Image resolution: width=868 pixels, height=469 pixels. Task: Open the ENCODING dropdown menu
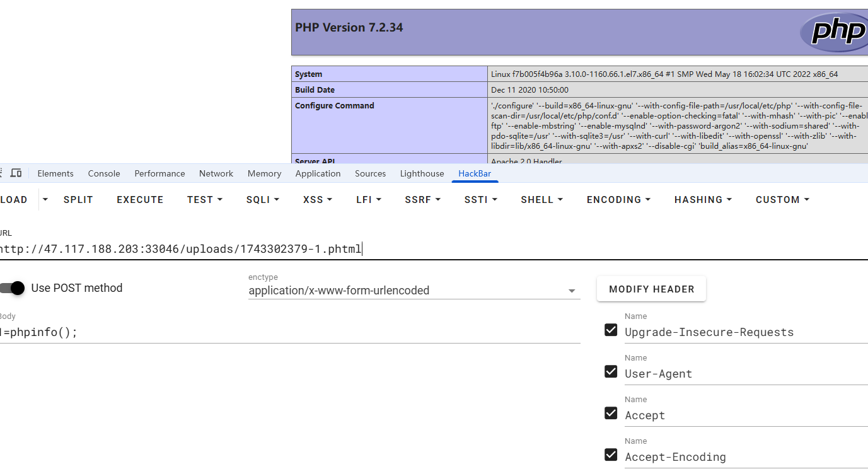[618, 199]
